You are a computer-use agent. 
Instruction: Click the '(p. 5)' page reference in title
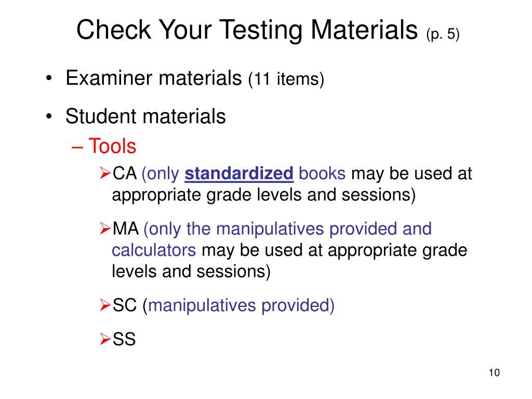click(443, 34)
